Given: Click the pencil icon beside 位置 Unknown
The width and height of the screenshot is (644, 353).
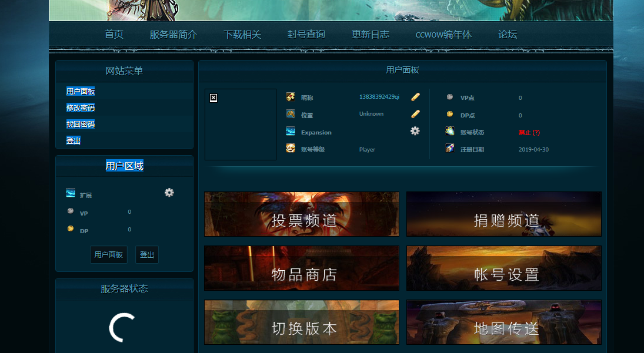Looking at the screenshot, I should [x=415, y=113].
